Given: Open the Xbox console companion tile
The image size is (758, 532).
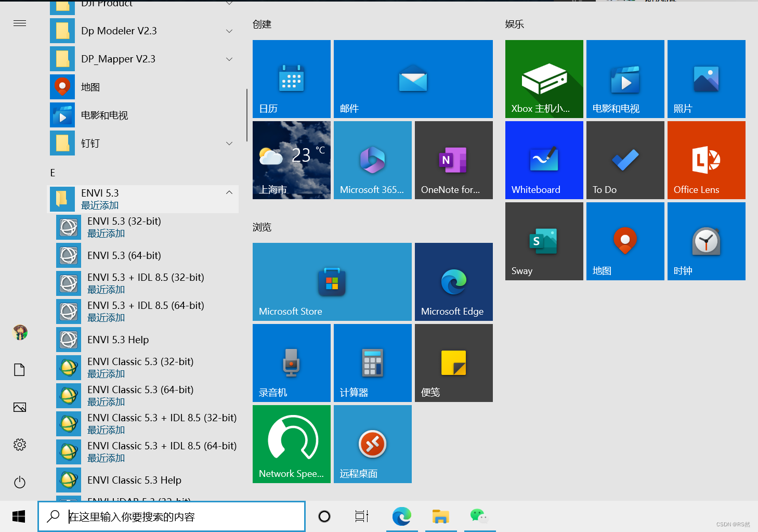Looking at the screenshot, I should 544,79.
